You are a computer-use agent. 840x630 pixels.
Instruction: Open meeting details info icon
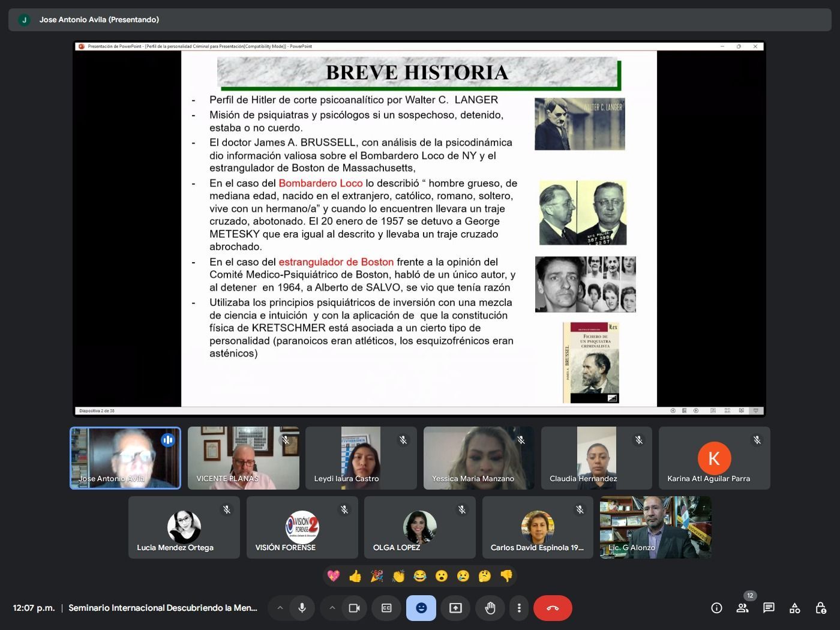pos(716,608)
